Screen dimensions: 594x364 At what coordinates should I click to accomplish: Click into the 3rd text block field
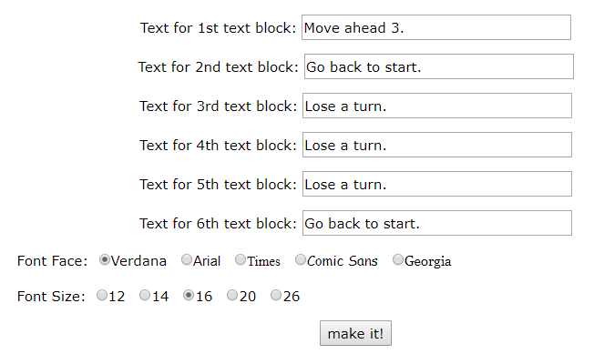click(435, 106)
